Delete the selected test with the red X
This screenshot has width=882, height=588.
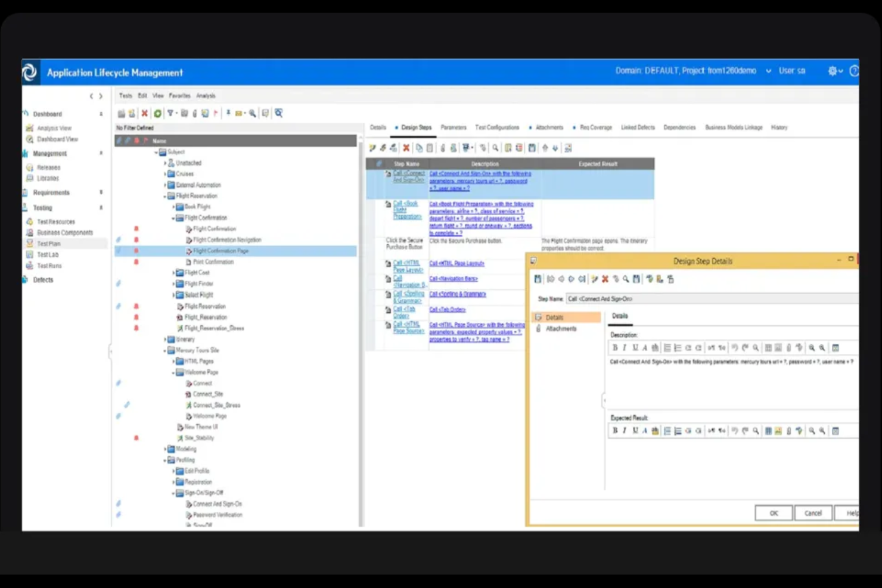point(145,113)
